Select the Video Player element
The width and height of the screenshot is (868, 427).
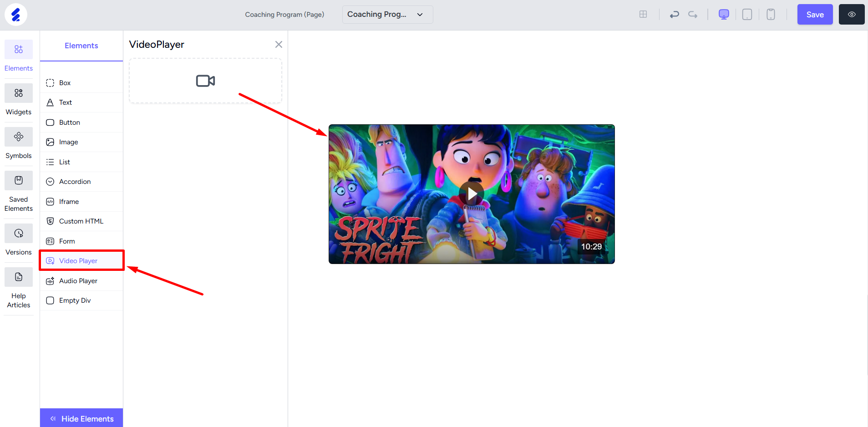(81, 261)
